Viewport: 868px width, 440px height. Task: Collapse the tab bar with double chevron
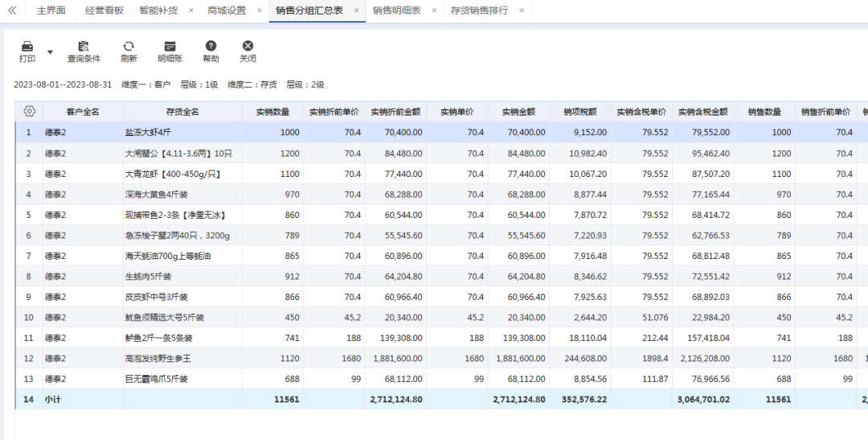point(12,10)
